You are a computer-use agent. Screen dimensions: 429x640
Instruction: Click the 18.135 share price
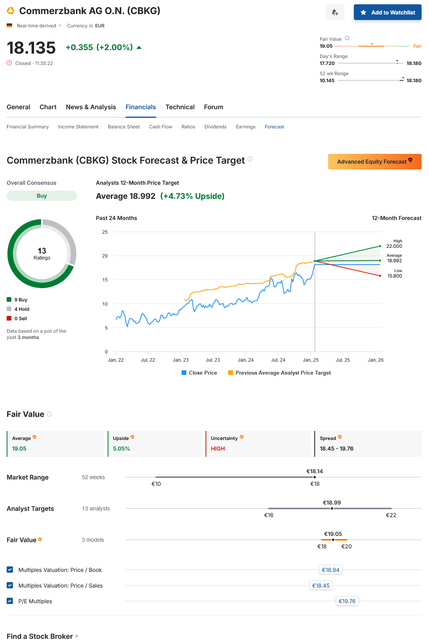(31, 48)
